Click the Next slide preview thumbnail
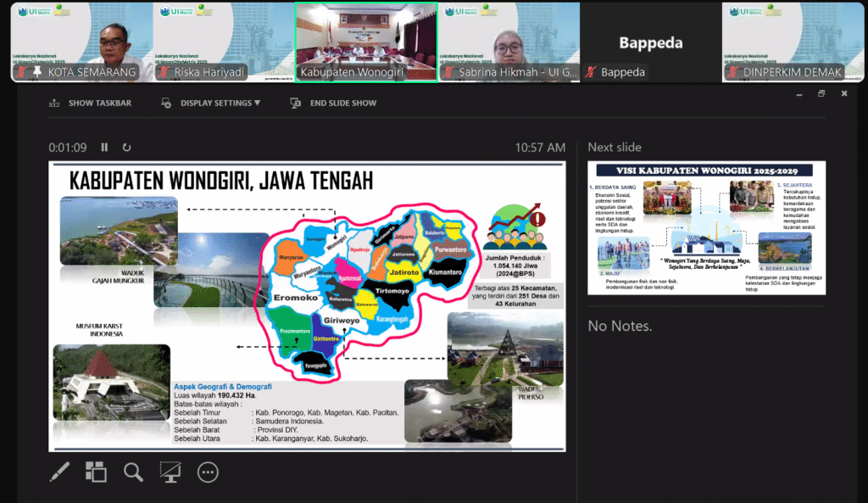868x503 pixels. 706,227
